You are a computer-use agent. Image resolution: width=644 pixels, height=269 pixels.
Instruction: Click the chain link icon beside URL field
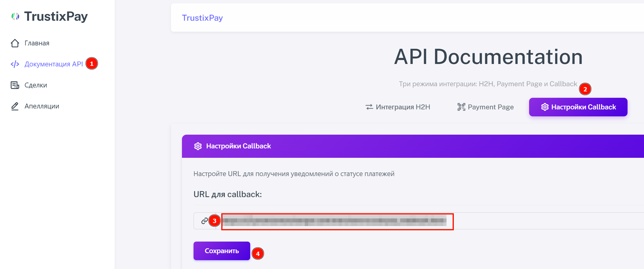coord(205,221)
